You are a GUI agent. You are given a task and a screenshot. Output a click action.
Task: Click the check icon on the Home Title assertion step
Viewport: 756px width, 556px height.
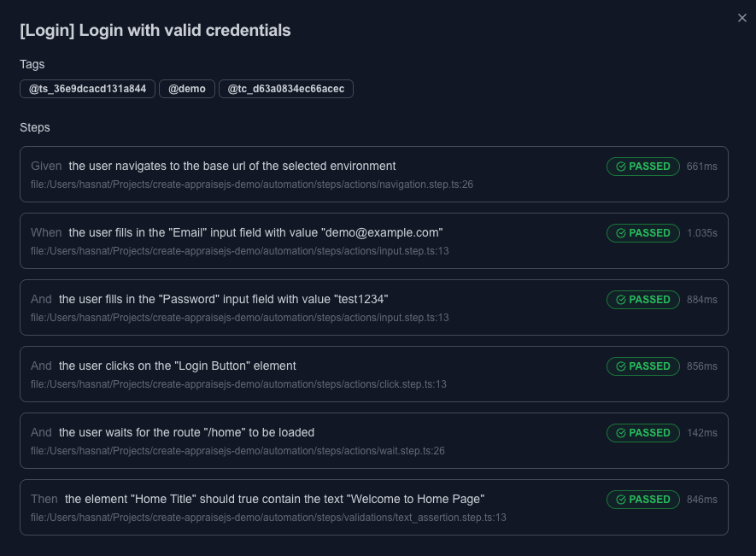click(619, 500)
